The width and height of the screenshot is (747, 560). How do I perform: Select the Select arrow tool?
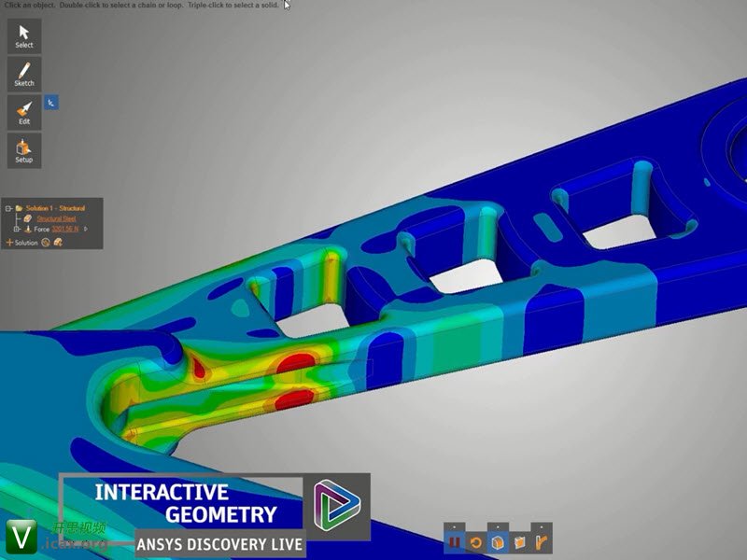click(23, 35)
